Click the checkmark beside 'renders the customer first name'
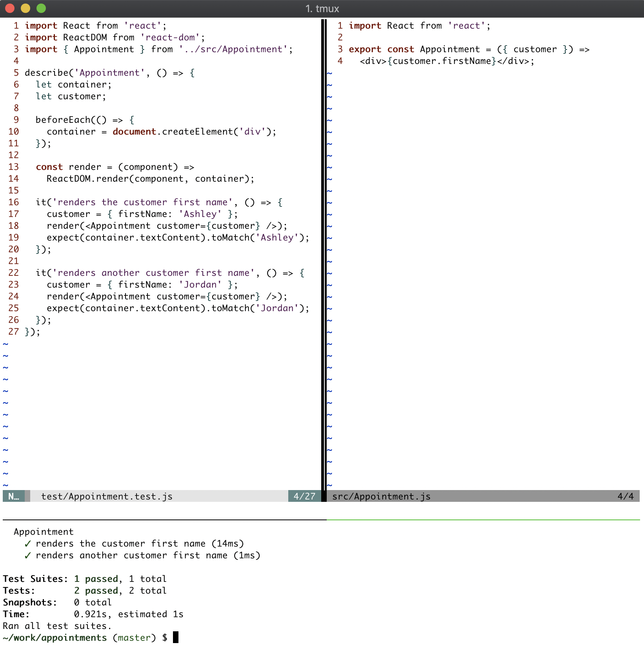Image resolution: width=644 pixels, height=647 pixels. 27,544
